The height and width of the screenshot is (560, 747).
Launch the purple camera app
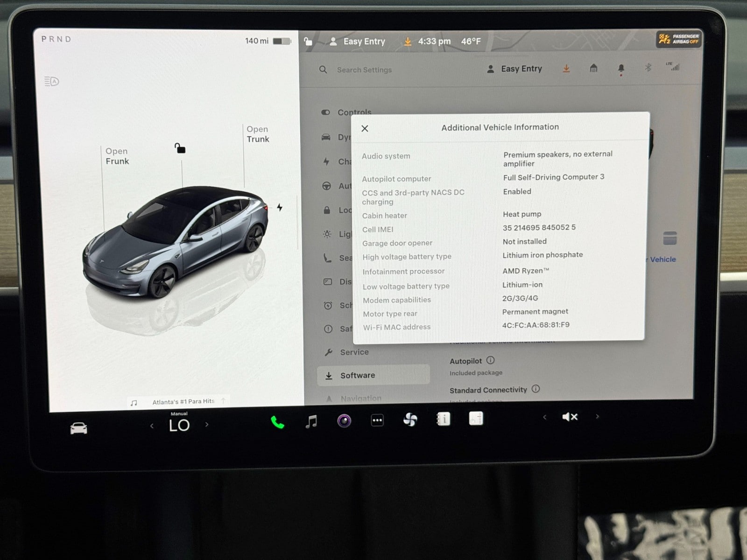click(x=344, y=421)
